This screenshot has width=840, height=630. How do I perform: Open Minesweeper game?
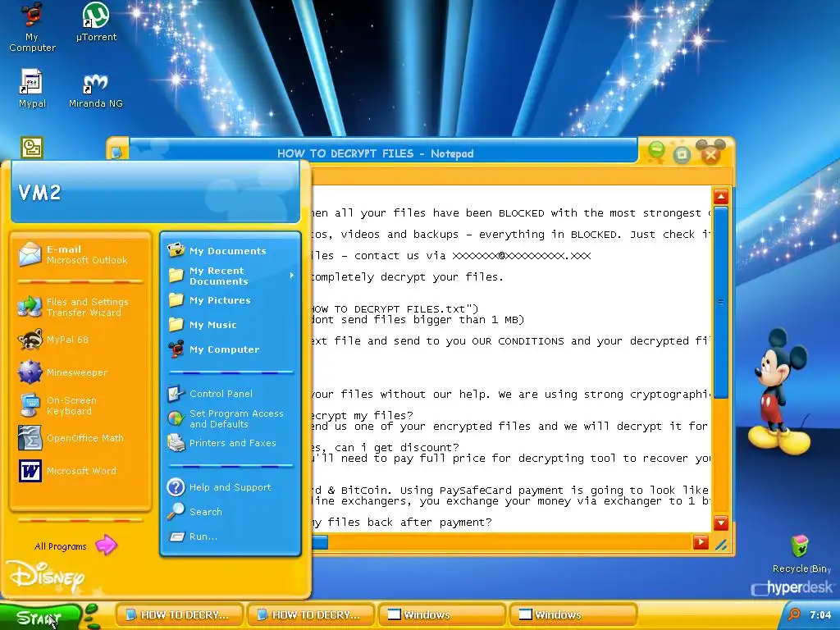click(x=80, y=372)
